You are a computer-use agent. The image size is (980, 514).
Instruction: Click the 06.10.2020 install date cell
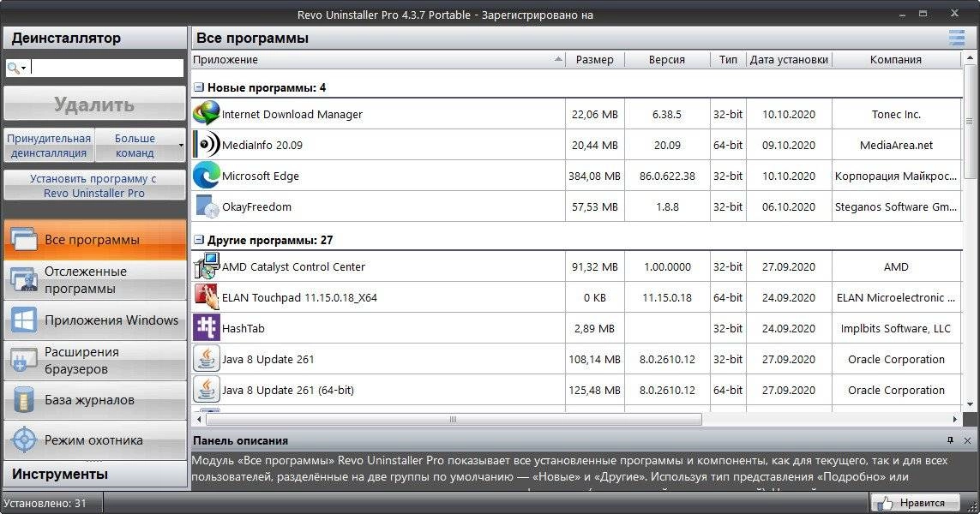point(789,206)
